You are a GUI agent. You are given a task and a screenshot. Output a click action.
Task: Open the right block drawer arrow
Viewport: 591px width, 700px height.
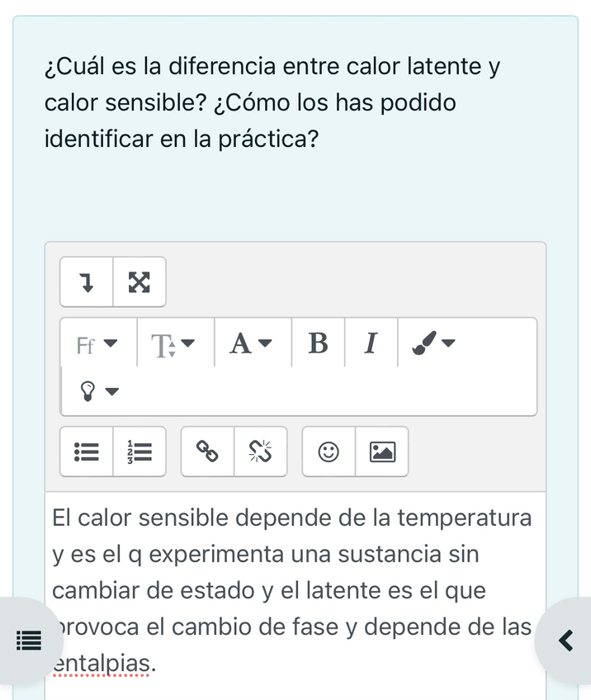[566, 640]
